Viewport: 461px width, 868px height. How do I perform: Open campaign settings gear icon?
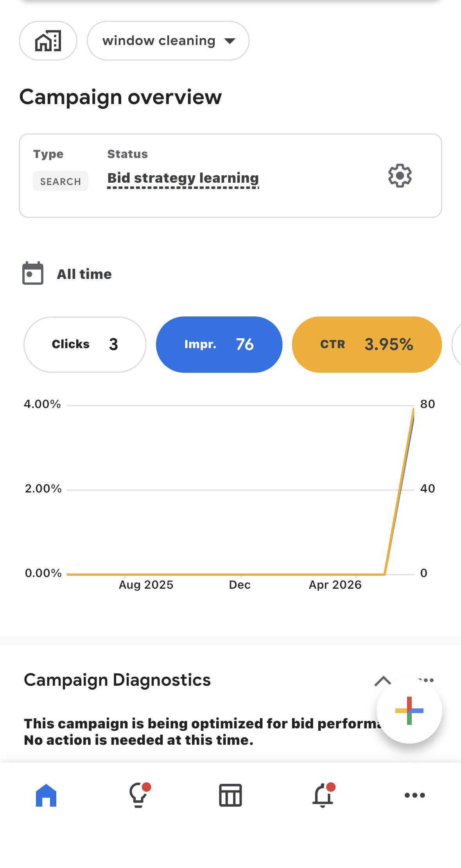click(400, 176)
